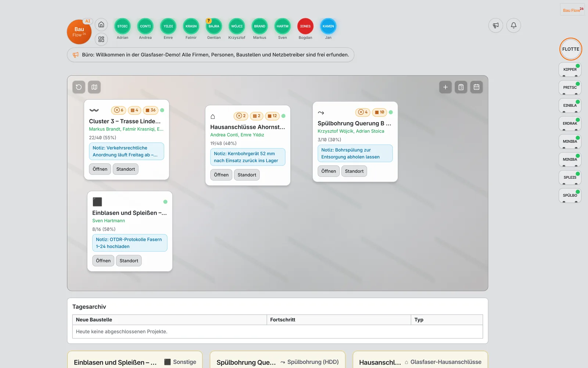Screen dimensions: 588x368
Task: Select the SPÜLBO vehicle
Action: [570, 195]
